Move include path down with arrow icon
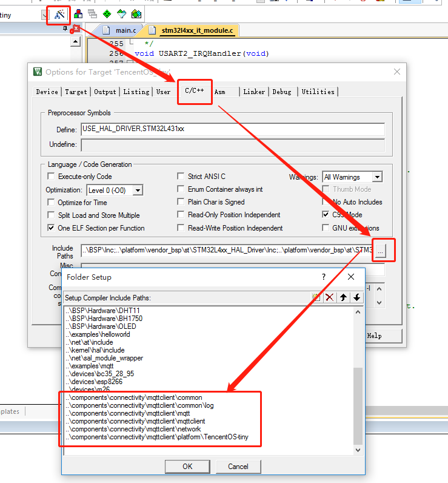Viewport: 448px width, 483px height. point(357,297)
